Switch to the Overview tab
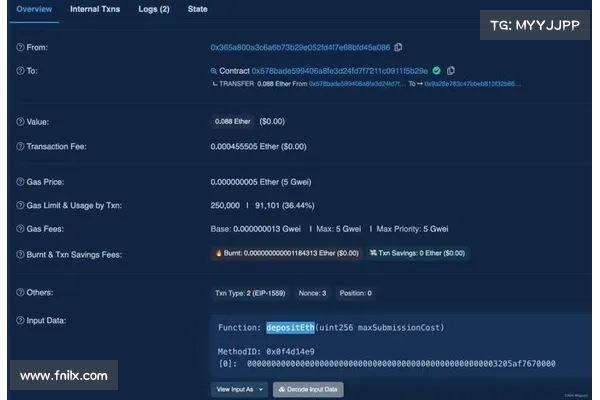 click(x=34, y=9)
